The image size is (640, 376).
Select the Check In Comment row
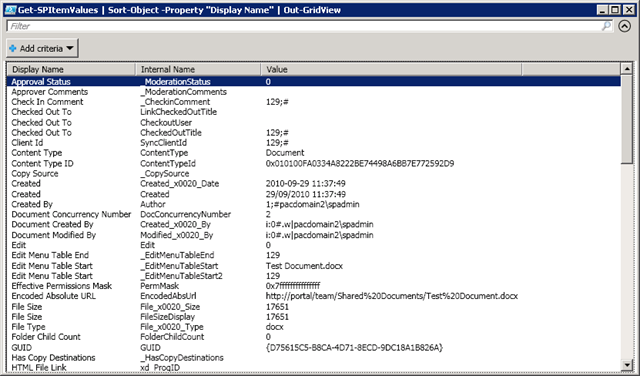pos(313,102)
